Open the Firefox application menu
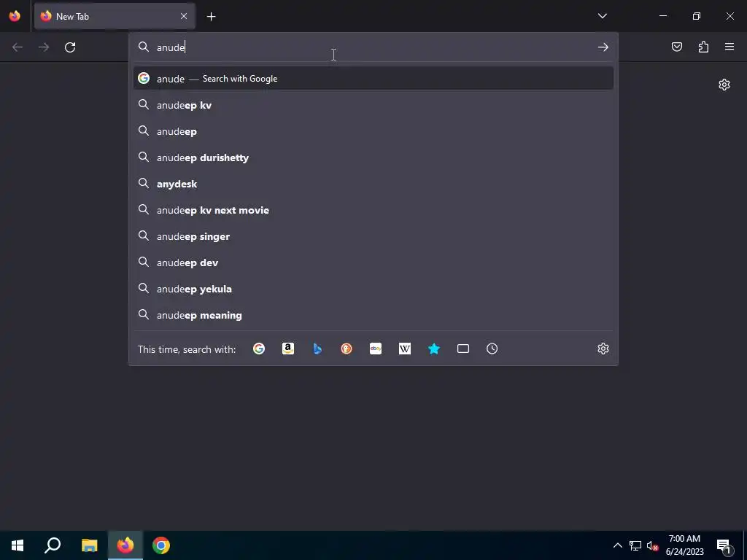This screenshot has height=560, width=747. click(x=729, y=47)
